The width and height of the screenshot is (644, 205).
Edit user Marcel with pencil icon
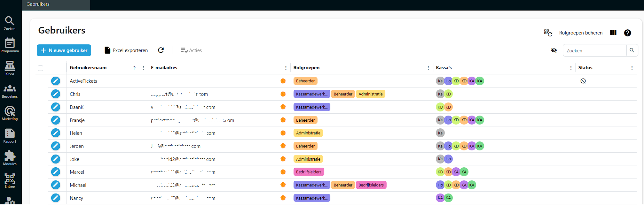coord(56,172)
